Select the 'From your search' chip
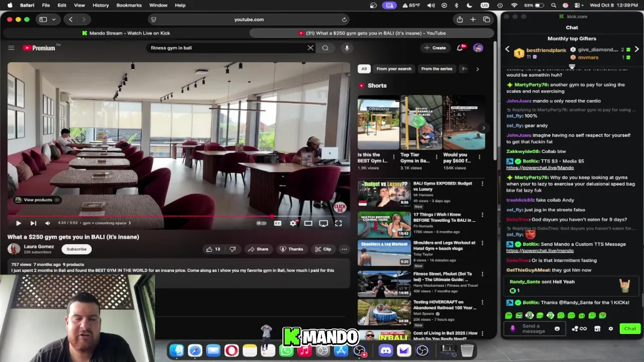 tap(394, 69)
